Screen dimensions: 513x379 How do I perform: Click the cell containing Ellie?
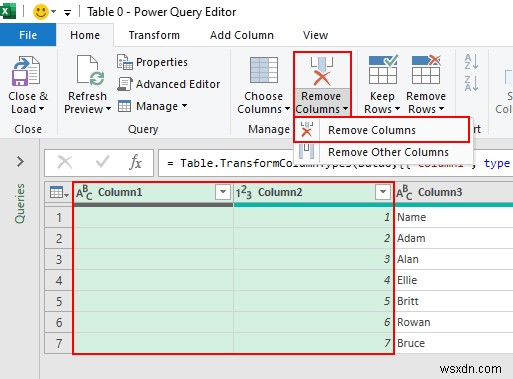tap(454, 280)
